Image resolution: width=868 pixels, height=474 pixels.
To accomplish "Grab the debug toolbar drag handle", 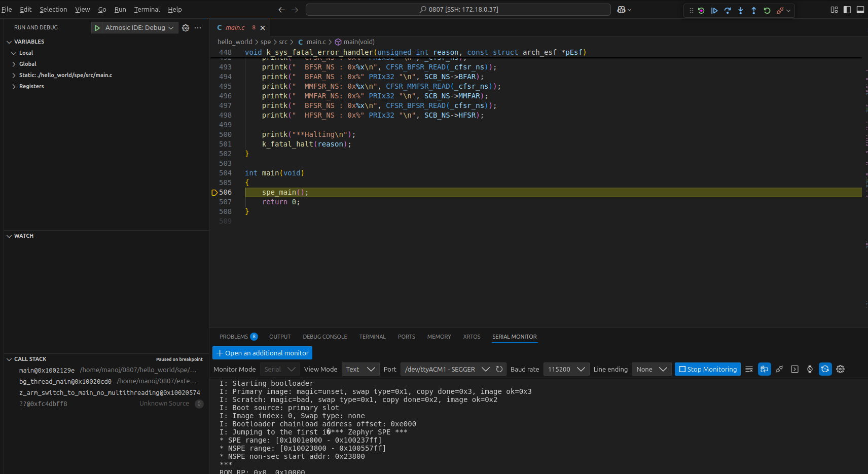I will click(x=691, y=10).
